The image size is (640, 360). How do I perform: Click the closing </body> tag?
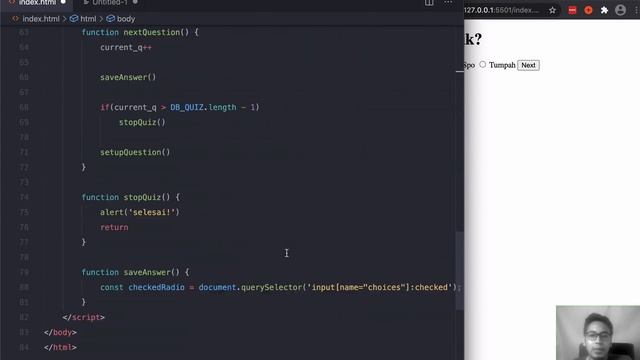[60, 332]
